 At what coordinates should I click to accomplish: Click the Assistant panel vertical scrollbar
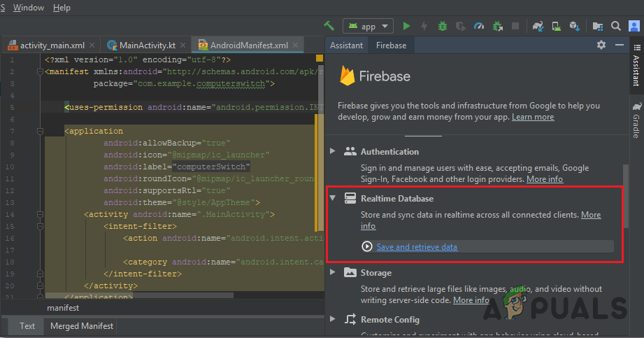[624, 195]
